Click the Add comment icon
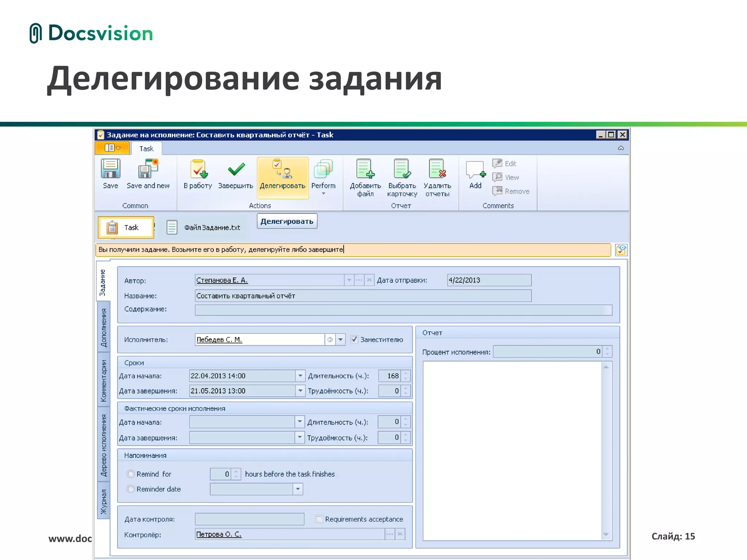Viewport: 747px width, 560px height. [475, 170]
